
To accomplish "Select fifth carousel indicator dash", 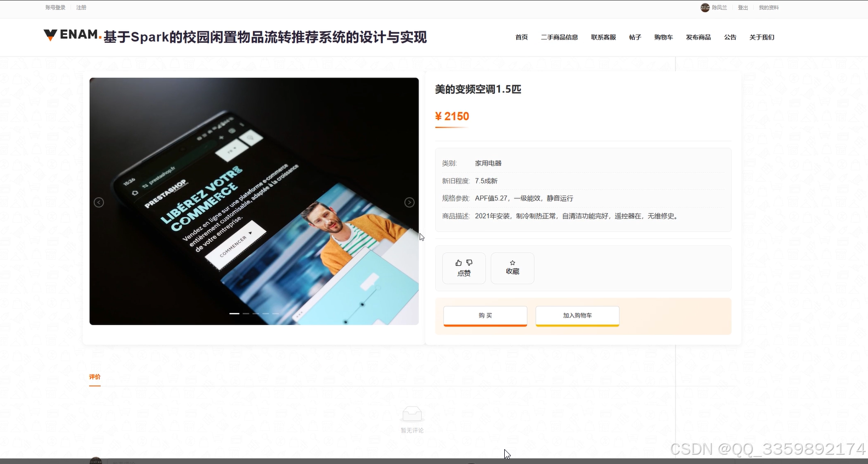I will pos(275,314).
